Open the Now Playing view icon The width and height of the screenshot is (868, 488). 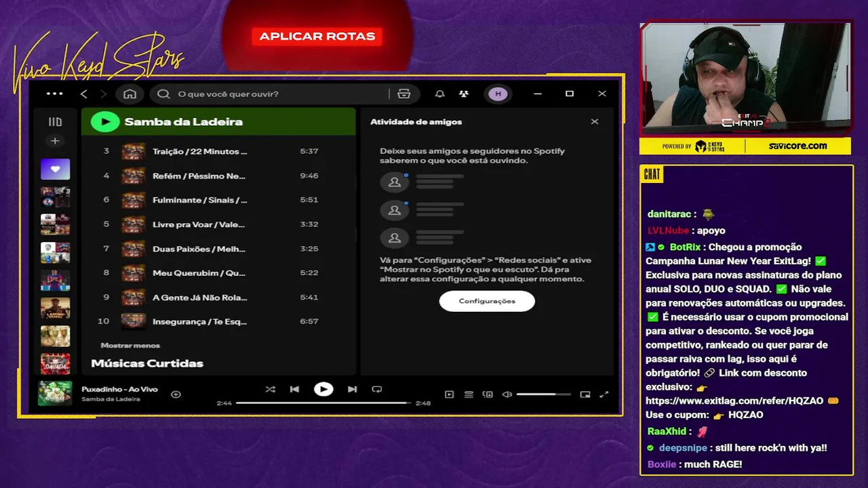[449, 394]
